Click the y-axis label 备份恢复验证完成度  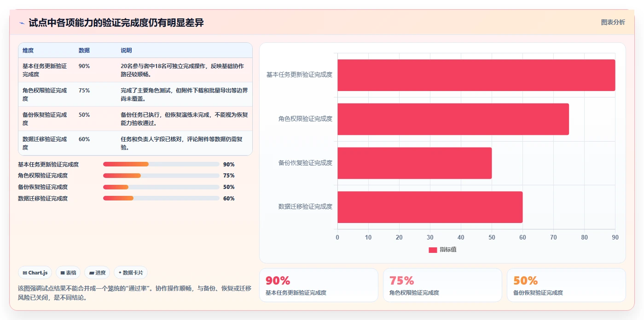point(305,163)
